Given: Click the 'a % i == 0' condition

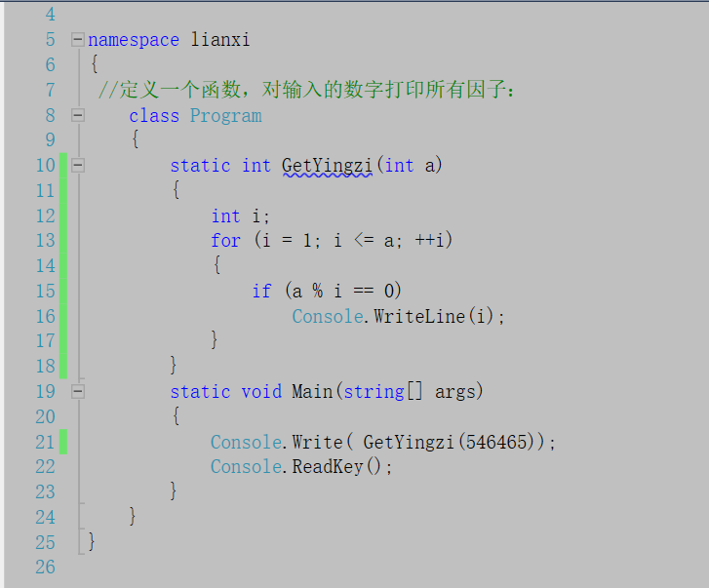Looking at the screenshot, I should coord(343,291).
